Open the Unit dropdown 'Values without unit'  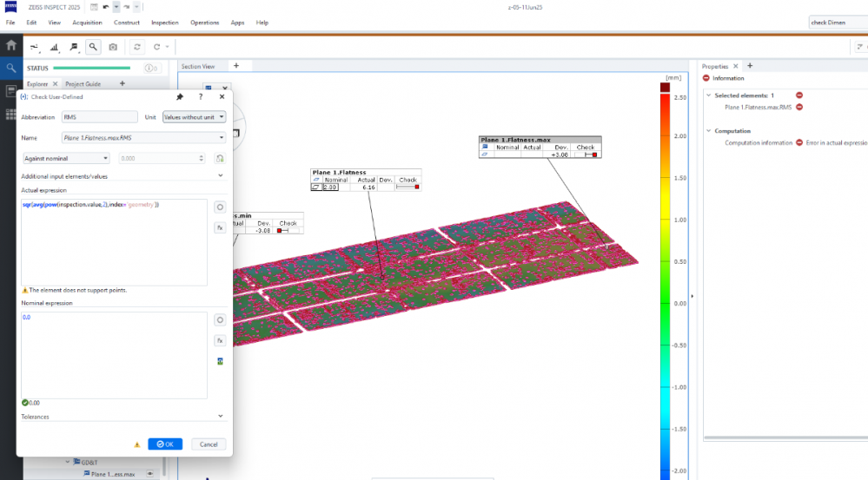coord(194,116)
